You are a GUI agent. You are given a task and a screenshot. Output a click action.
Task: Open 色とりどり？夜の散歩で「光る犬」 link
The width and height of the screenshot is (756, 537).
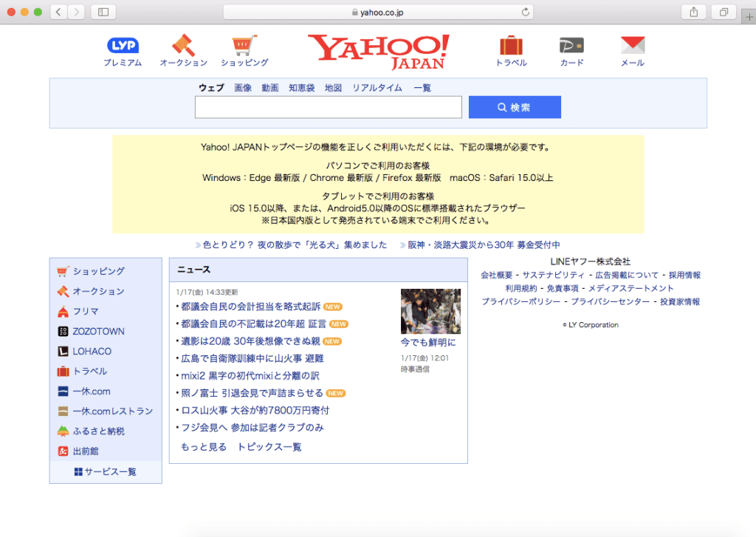tap(295, 244)
